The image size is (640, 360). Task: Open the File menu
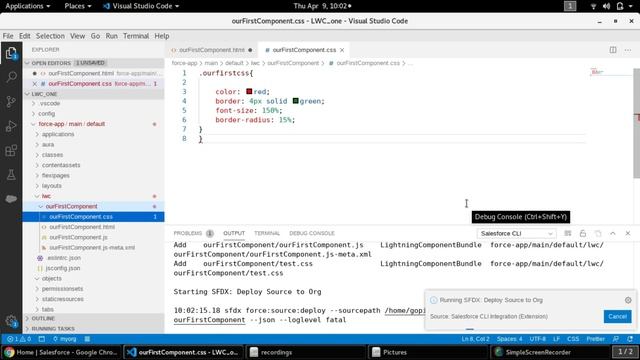(8, 36)
